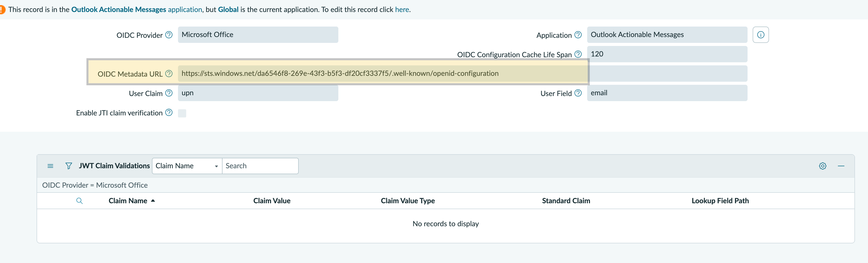Click the OIDC Metadata URL help icon

click(x=169, y=74)
